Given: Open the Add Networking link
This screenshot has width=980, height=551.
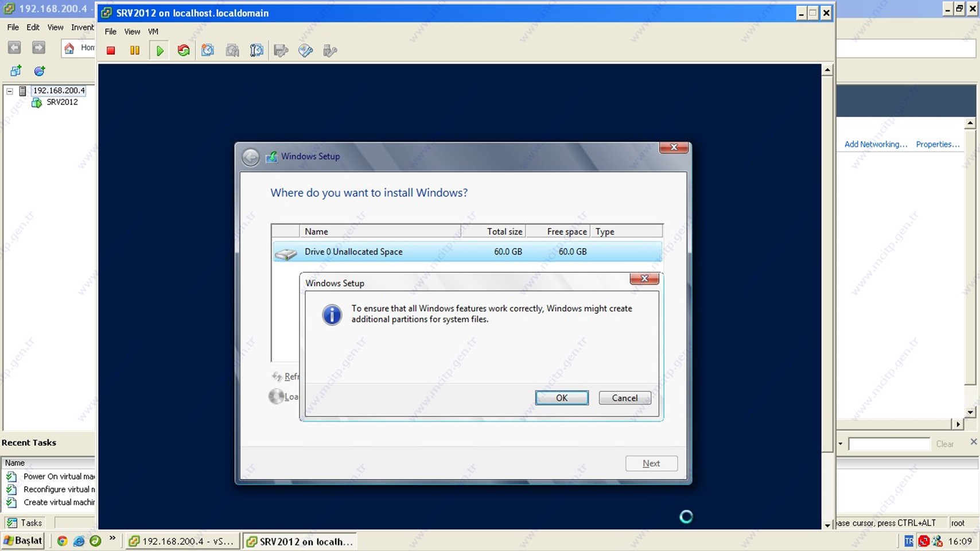Looking at the screenshot, I should (874, 144).
